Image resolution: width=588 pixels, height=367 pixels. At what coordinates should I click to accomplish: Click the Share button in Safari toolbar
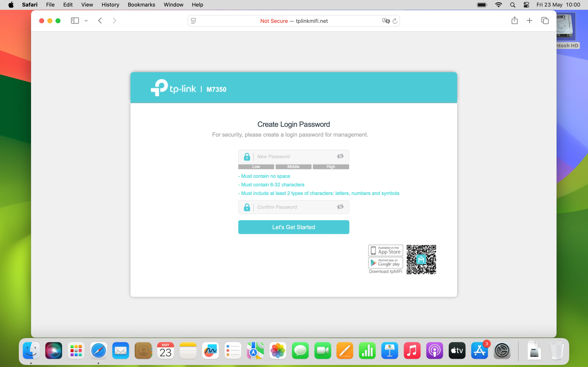[514, 21]
